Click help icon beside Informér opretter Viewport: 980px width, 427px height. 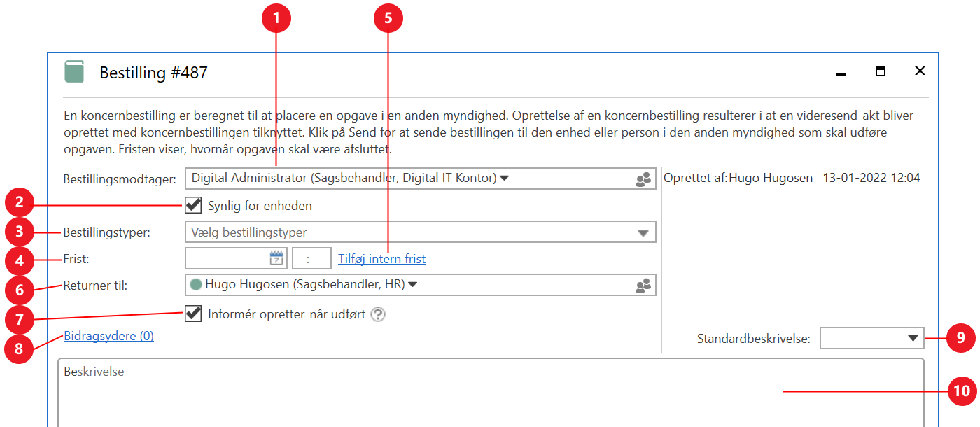pyautogui.click(x=378, y=314)
